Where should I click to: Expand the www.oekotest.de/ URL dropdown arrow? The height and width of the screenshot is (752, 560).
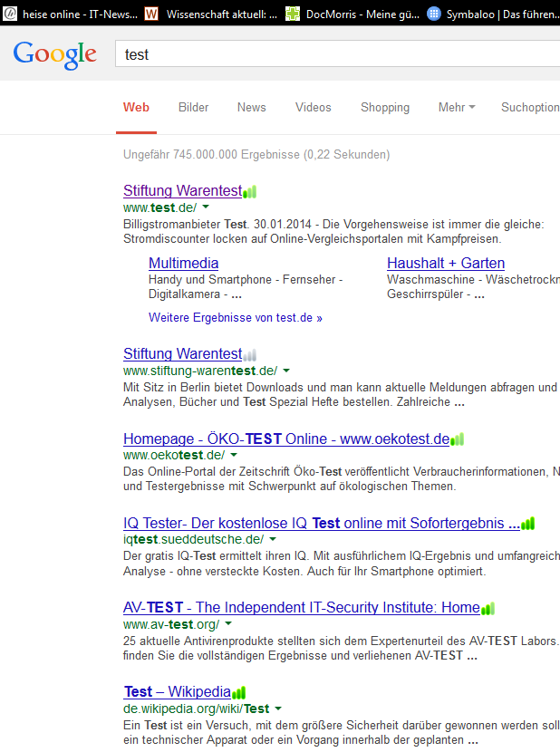234,454
